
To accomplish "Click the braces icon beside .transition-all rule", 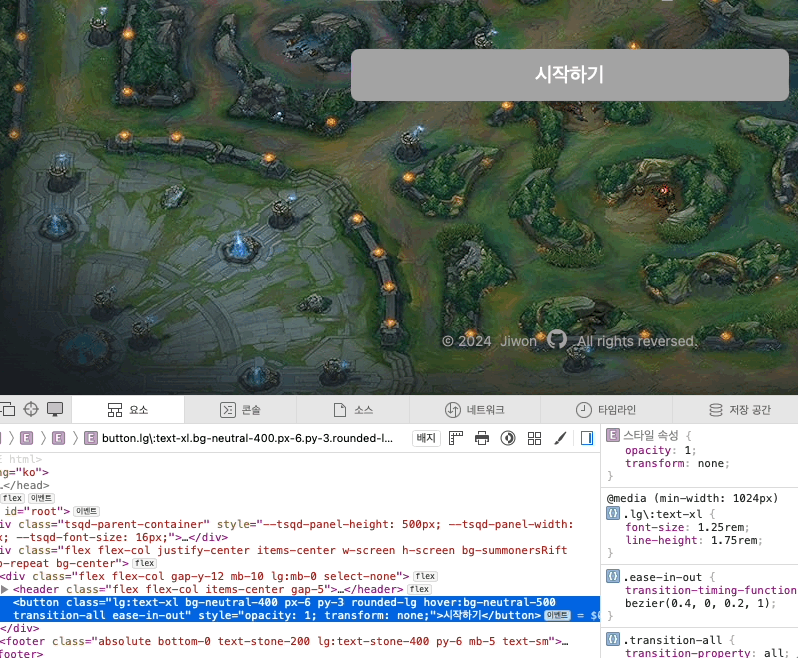I will (x=613, y=639).
